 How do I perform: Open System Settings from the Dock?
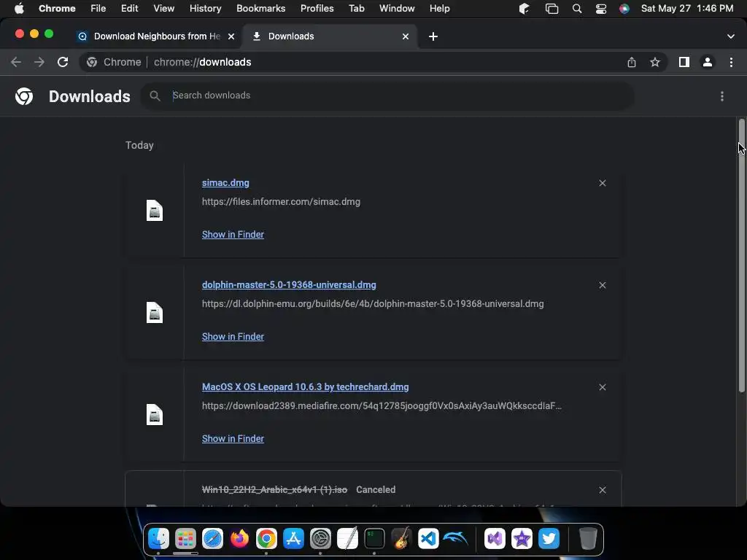[x=321, y=539]
